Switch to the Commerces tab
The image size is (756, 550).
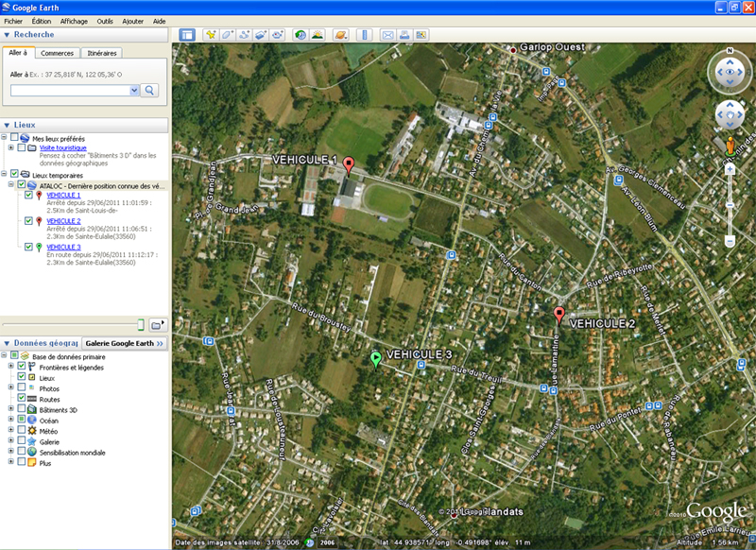57,53
